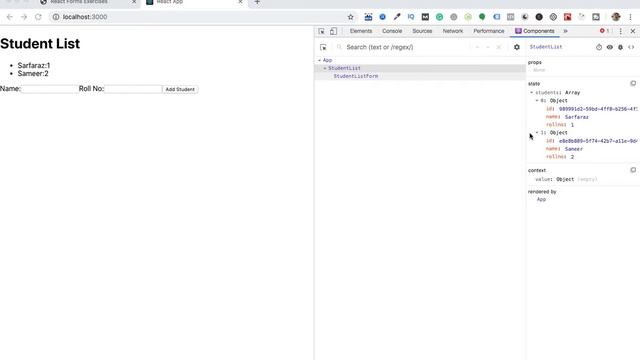Click the name value Sameer
Screen dimensions: 640x360
point(573,149)
